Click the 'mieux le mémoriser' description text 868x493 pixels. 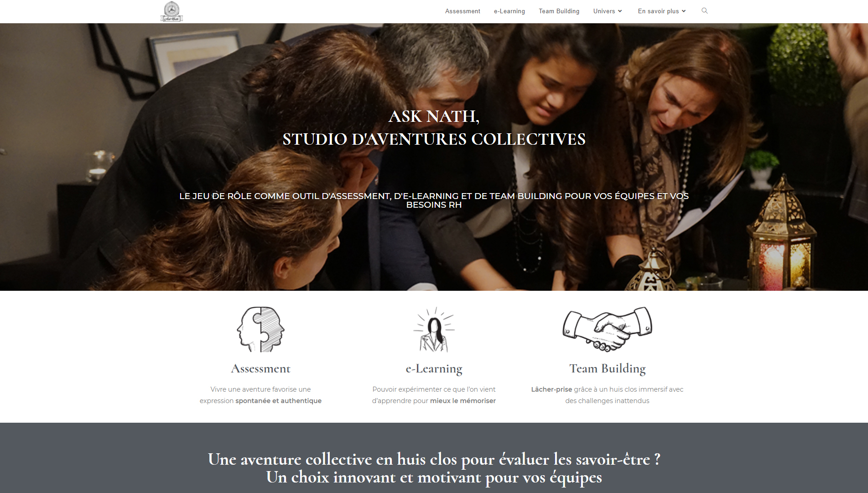point(463,401)
